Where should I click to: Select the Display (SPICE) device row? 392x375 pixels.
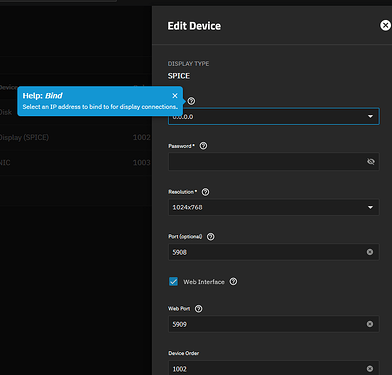(76, 137)
